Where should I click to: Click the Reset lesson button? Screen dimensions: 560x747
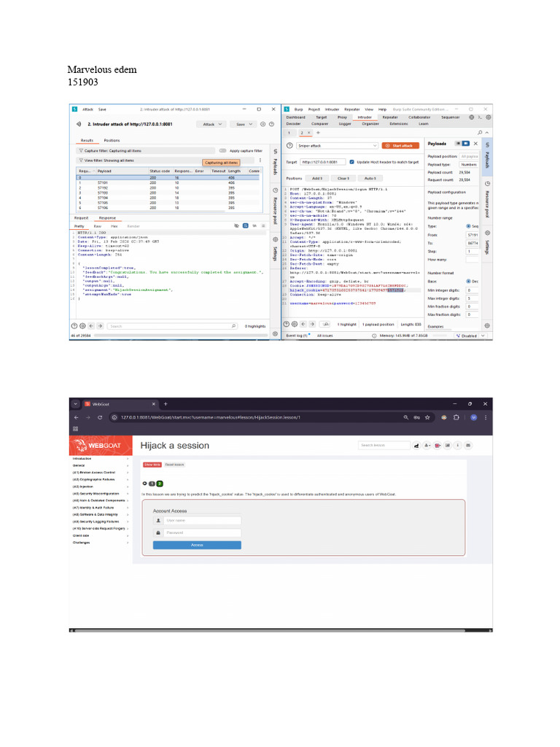174,465
